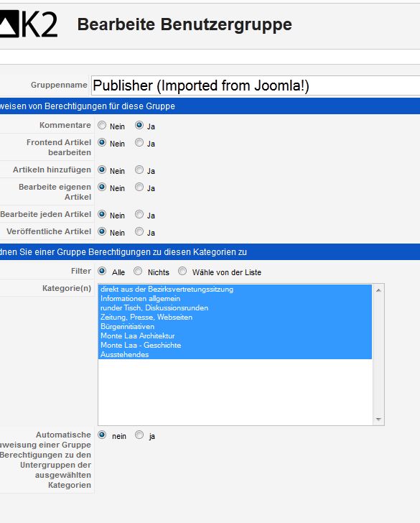The image size is (420, 523).
Task: Click the category list scroll up arrow
Action: 378,290
